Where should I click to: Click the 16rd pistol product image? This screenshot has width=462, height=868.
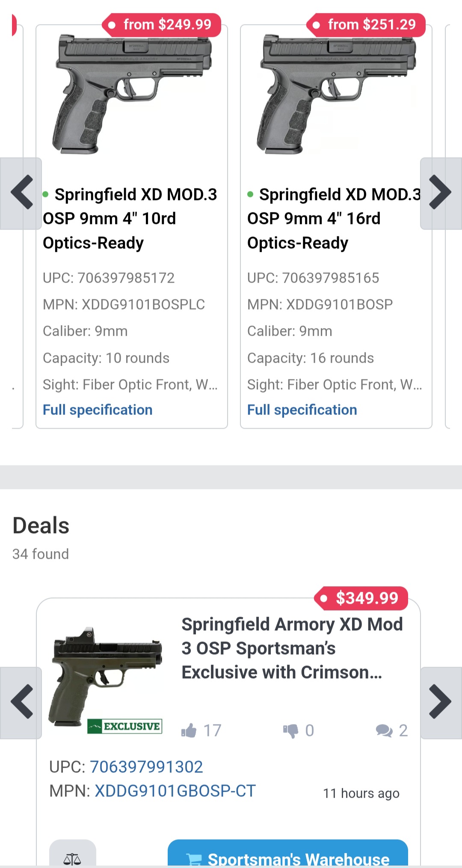pyautogui.click(x=336, y=94)
